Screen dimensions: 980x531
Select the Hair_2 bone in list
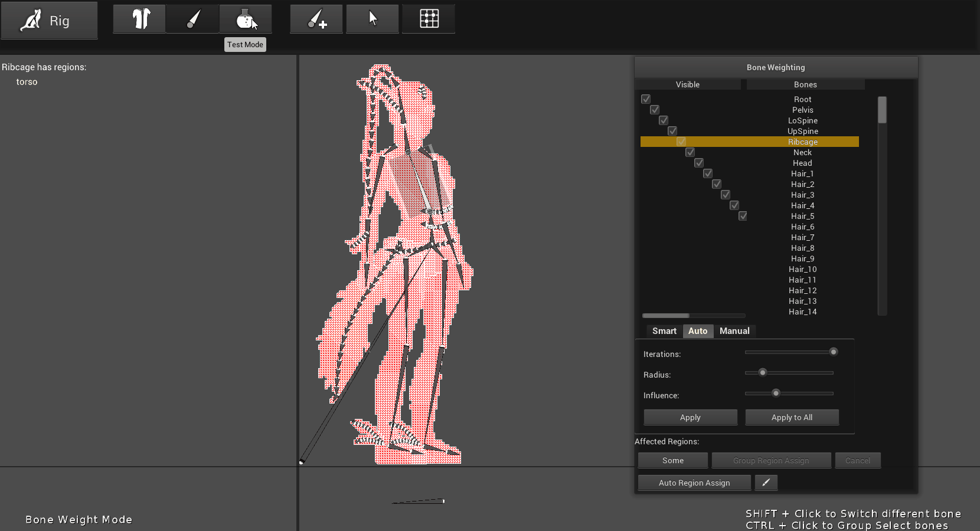pos(803,184)
